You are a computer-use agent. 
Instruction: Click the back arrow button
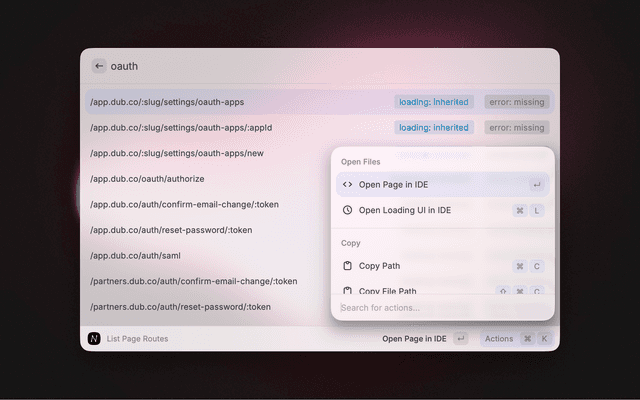98,66
